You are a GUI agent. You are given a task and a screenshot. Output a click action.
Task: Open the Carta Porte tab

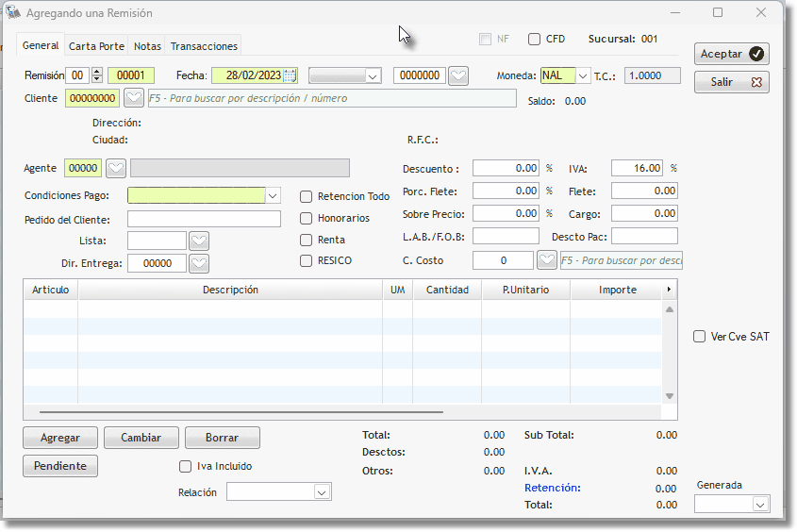tap(96, 46)
